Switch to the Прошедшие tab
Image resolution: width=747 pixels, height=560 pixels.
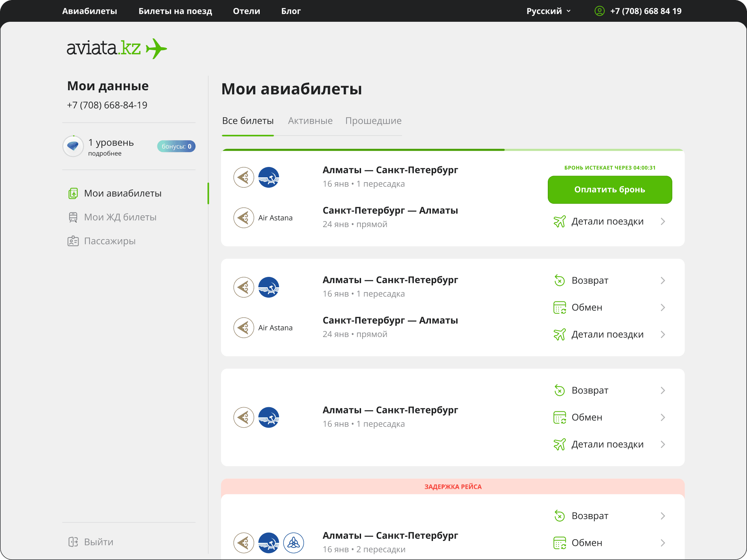pos(373,121)
